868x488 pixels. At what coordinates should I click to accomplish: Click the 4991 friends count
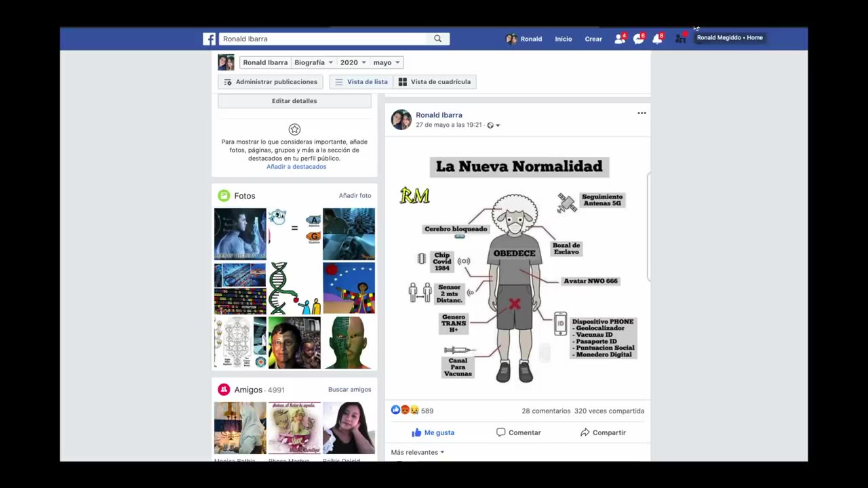(276, 390)
